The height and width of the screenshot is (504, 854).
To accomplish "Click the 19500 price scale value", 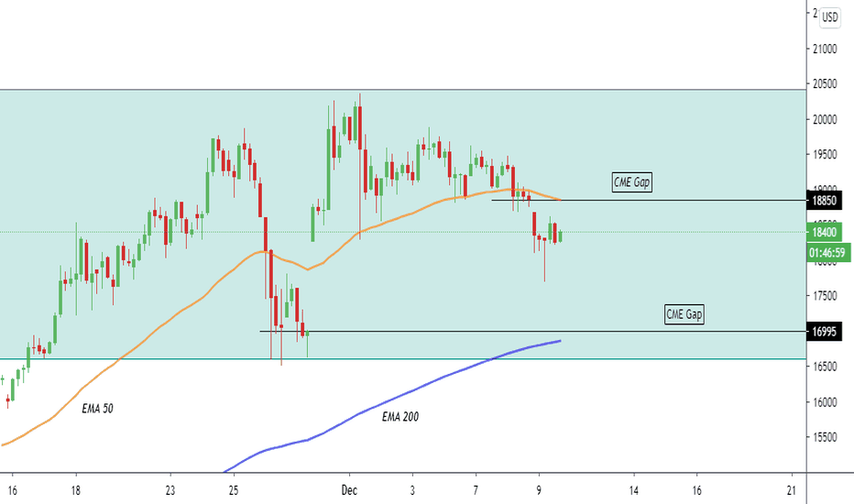I will pos(825,155).
